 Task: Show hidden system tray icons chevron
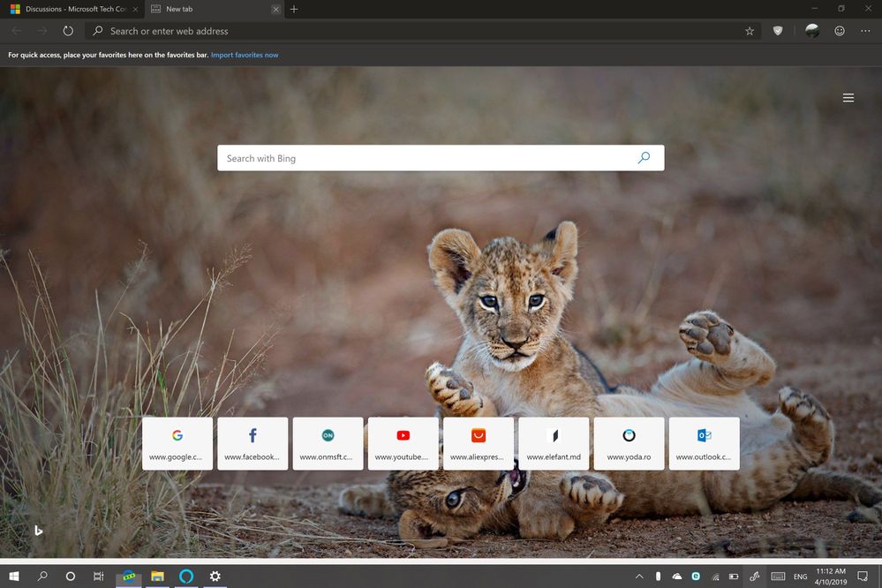click(639, 577)
